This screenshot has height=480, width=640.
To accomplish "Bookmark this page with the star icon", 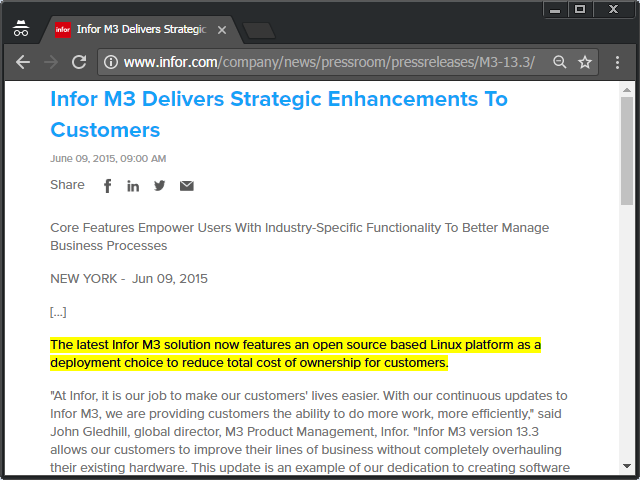I will 585,62.
